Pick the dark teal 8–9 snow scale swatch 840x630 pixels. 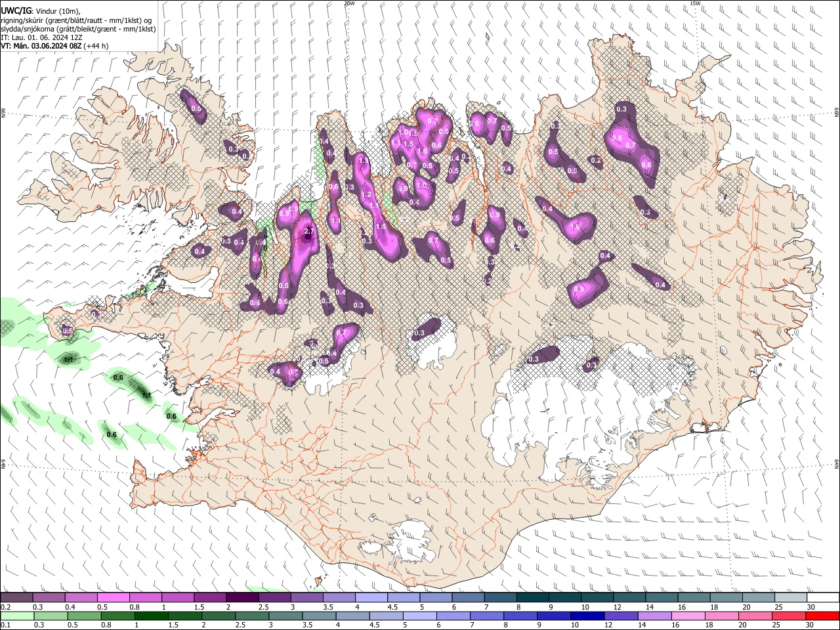(x=533, y=597)
